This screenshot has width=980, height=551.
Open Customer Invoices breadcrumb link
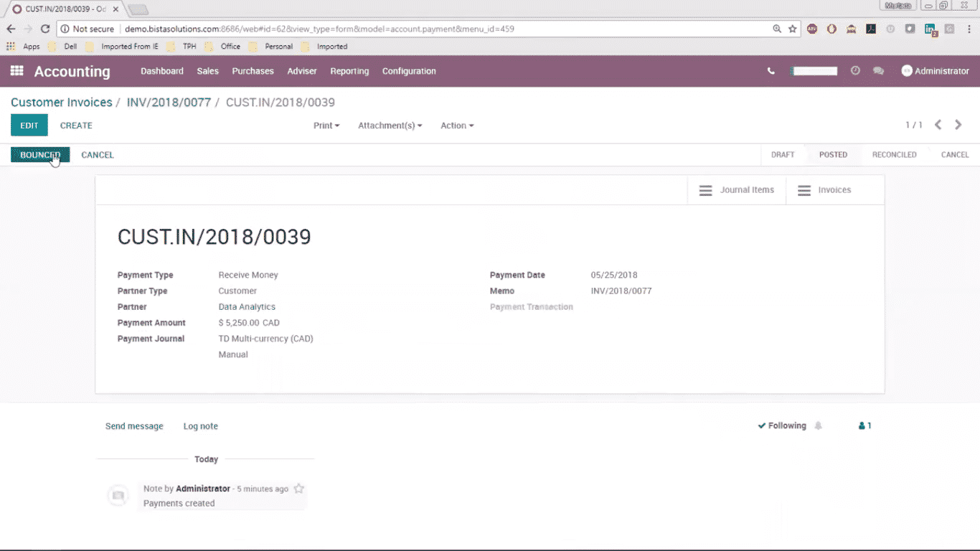click(x=62, y=103)
